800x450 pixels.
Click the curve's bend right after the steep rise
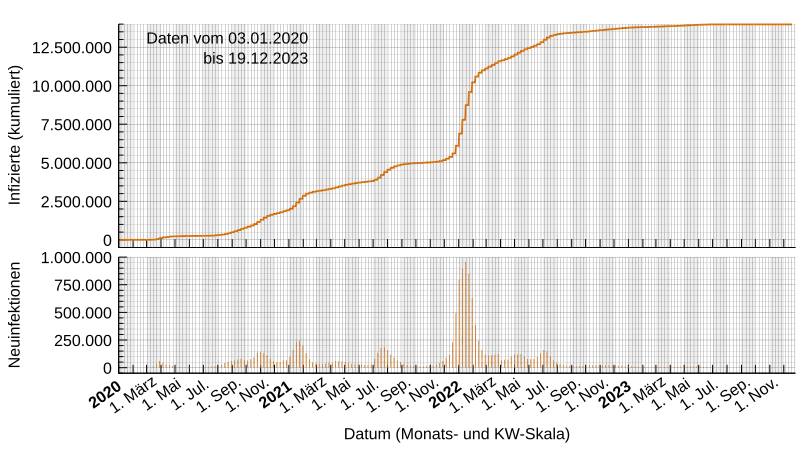(x=480, y=73)
